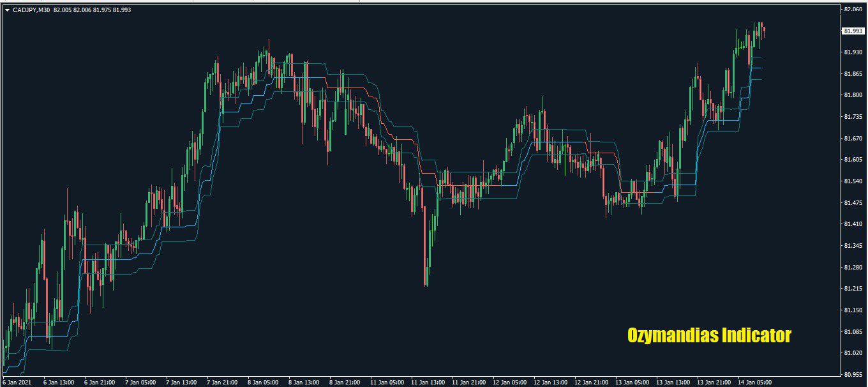Select the 12 Jan 21:00 time label
This screenshot has height=387, width=868.
(x=590, y=383)
